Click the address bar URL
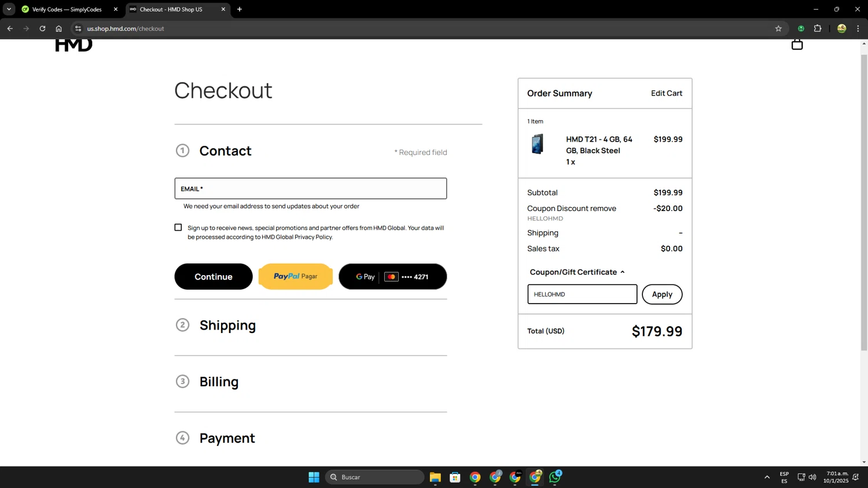The height and width of the screenshot is (488, 868). (x=126, y=28)
